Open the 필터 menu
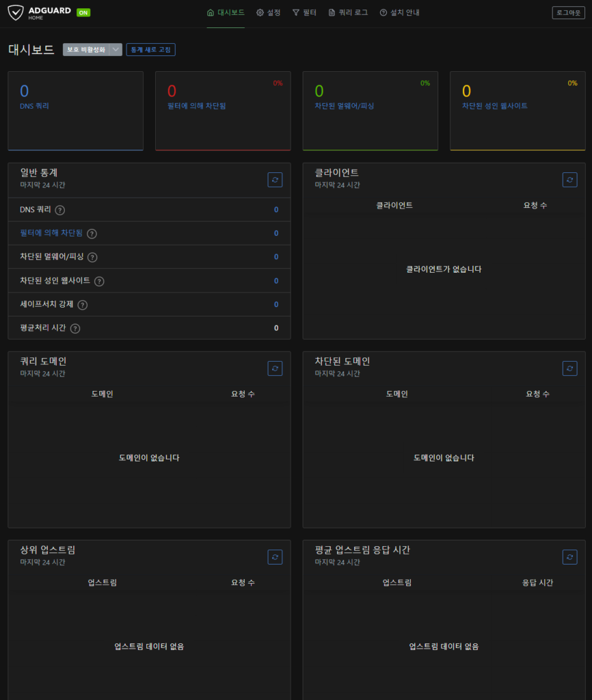The height and width of the screenshot is (700, 592). tap(304, 12)
